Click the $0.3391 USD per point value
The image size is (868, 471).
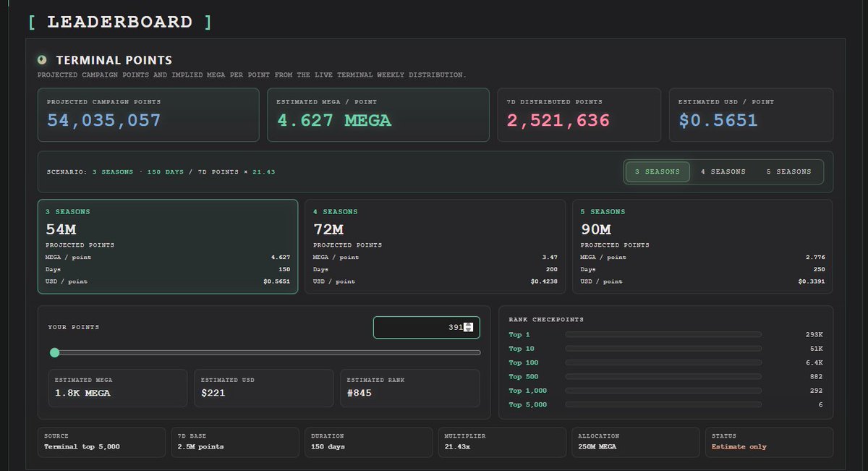point(812,281)
